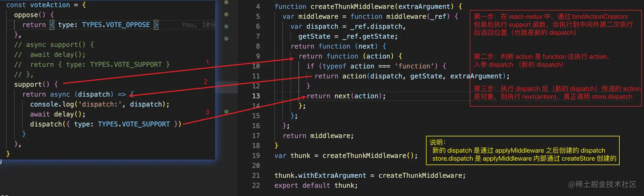Click the 'const voteAction = {' code line

coord(46,5)
